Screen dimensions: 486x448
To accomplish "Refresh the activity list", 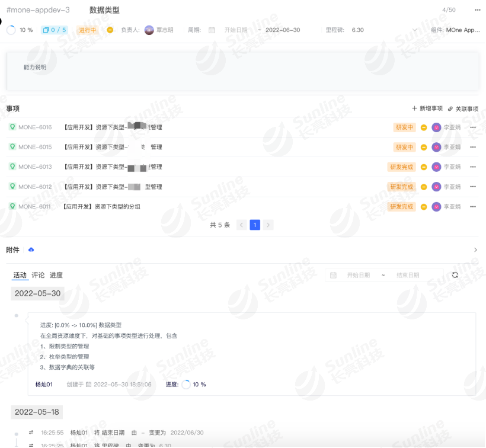I will 455,275.
